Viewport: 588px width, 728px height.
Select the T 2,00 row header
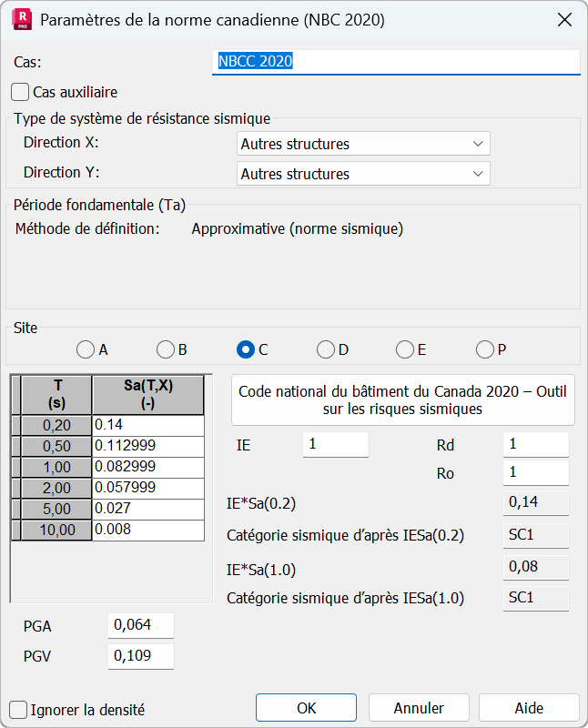coord(56,488)
